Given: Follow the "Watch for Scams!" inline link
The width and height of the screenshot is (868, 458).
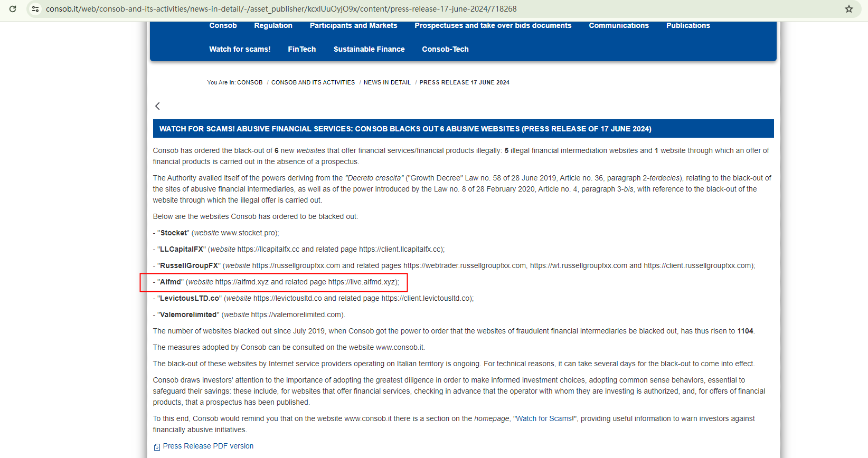Looking at the screenshot, I should (x=545, y=418).
